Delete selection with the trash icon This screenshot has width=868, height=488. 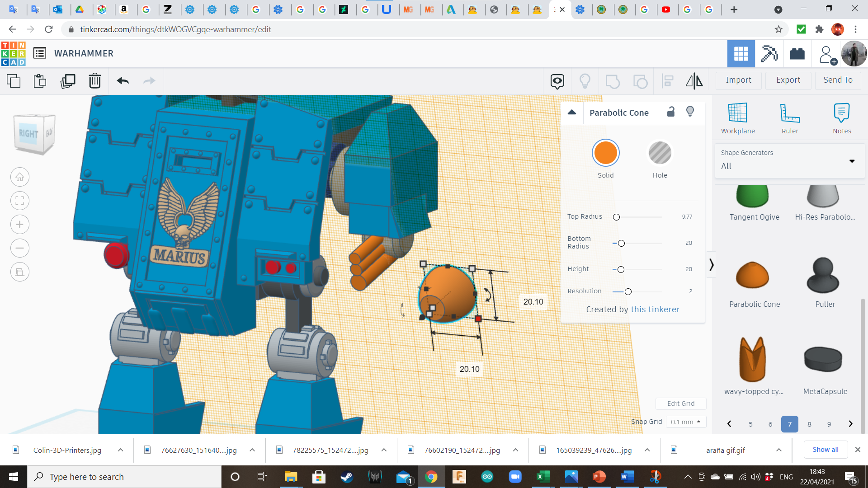(94, 81)
